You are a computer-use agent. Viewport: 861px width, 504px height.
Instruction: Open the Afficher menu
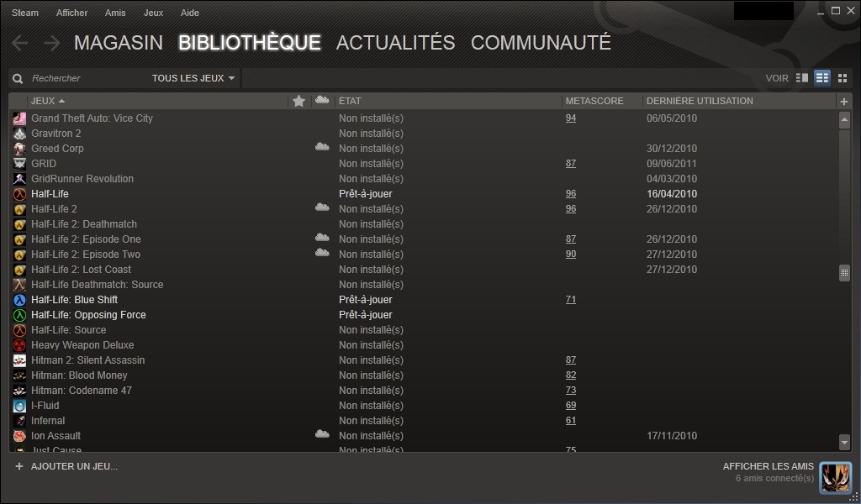72,13
